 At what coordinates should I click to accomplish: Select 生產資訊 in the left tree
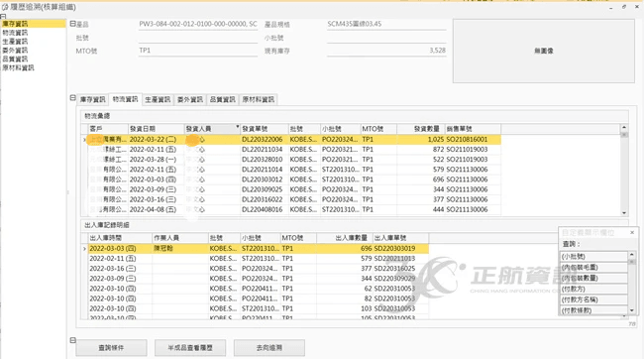click(x=15, y=42)
